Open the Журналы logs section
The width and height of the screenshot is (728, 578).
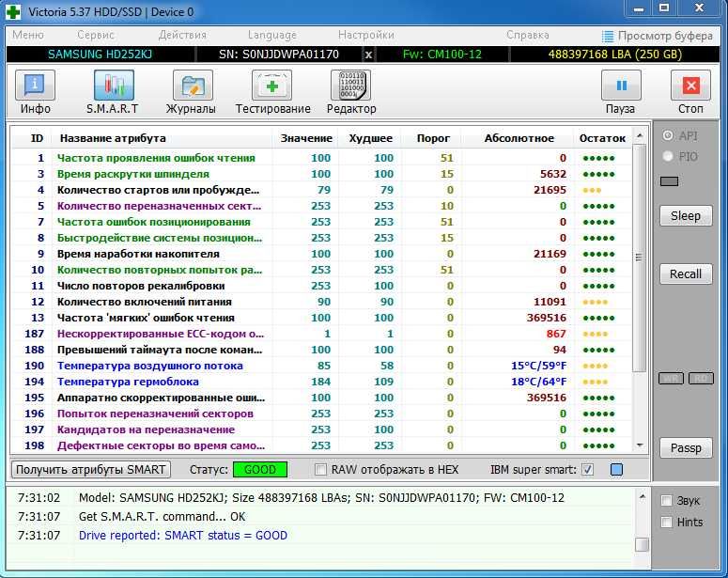coord(193,86)
